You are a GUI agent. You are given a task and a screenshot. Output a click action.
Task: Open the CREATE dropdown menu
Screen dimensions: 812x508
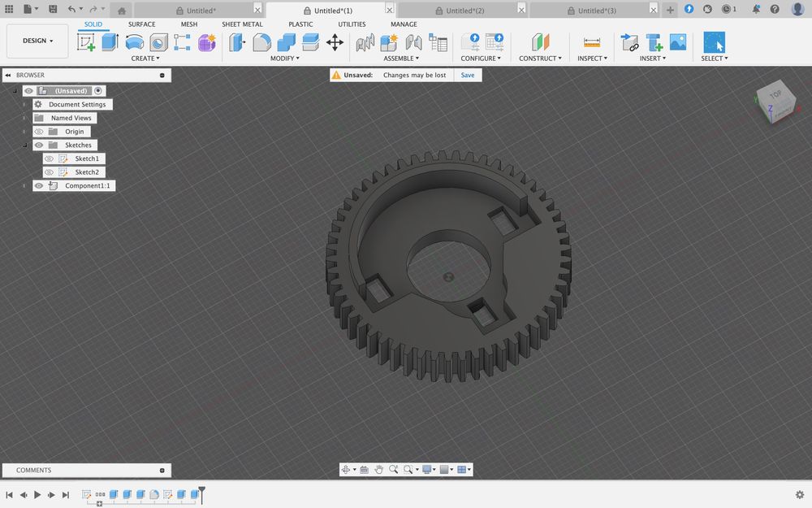145,59
